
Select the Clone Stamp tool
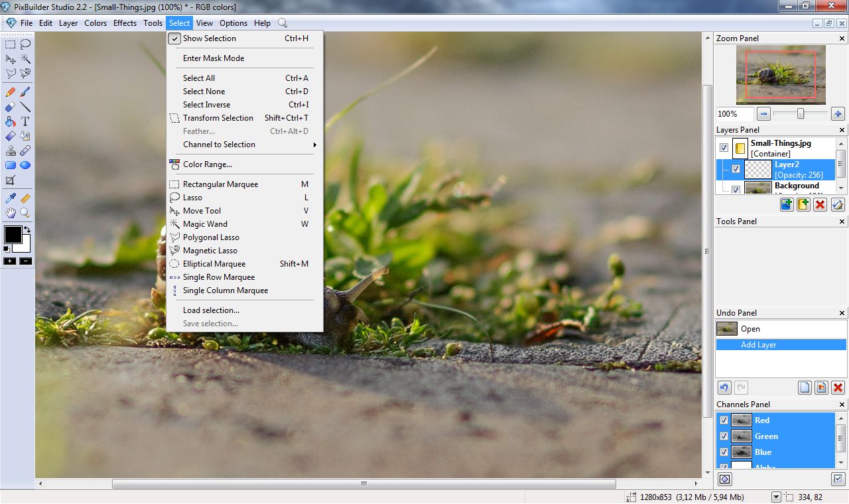point(11,151)
